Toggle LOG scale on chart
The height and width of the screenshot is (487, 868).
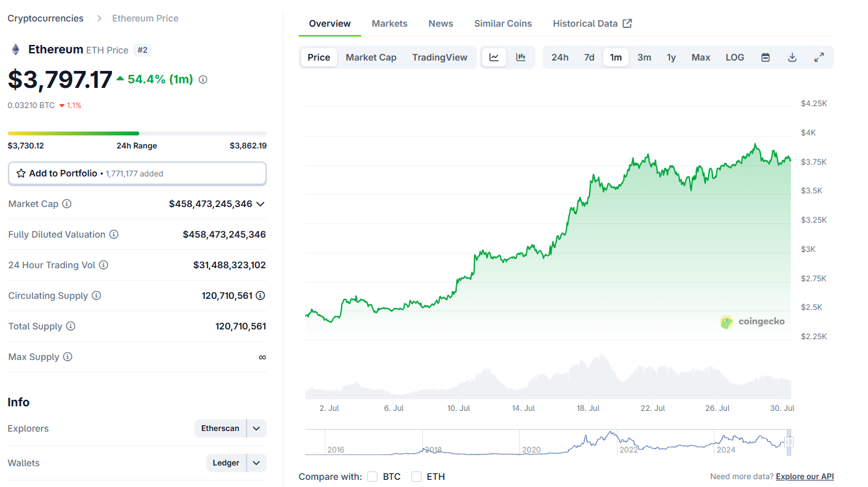(x=735, y=57)
